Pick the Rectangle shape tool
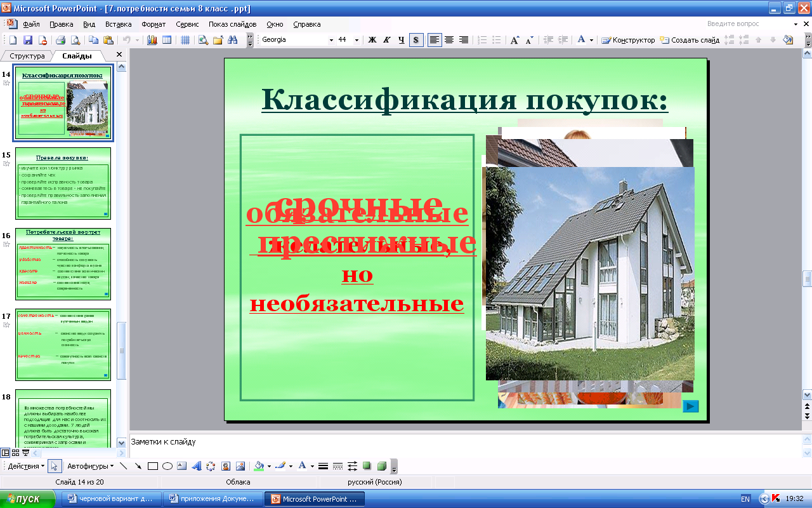812x508 pixels. 152,466
